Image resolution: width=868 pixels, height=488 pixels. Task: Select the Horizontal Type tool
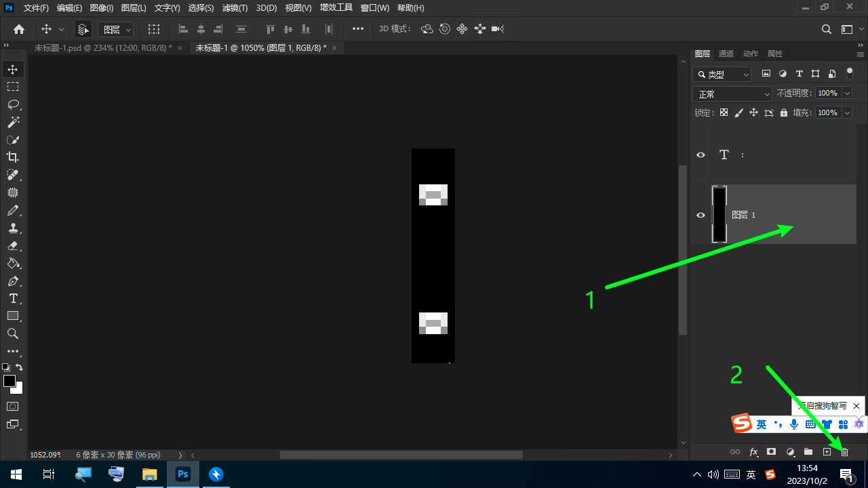tap(13, 298)
